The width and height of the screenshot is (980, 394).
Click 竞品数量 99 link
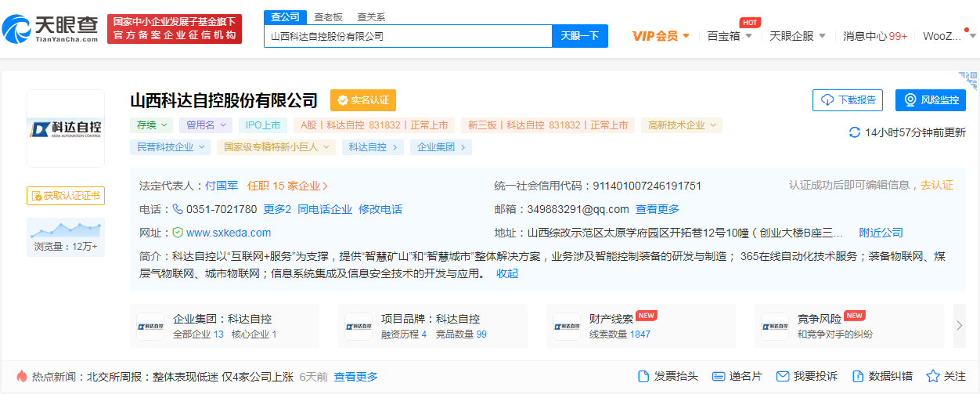pos(460,334)
